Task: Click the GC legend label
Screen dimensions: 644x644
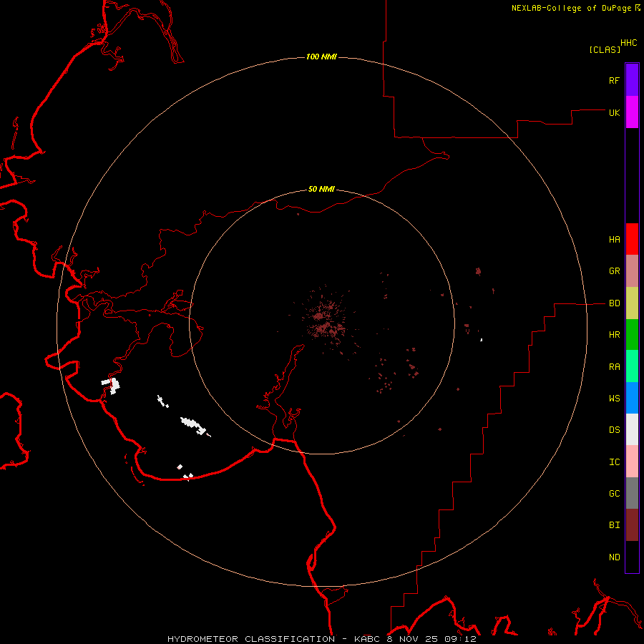Action: click(615, 493)
